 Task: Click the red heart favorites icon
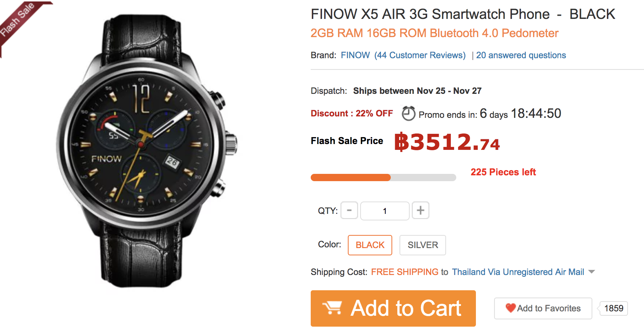pos(510,308)
